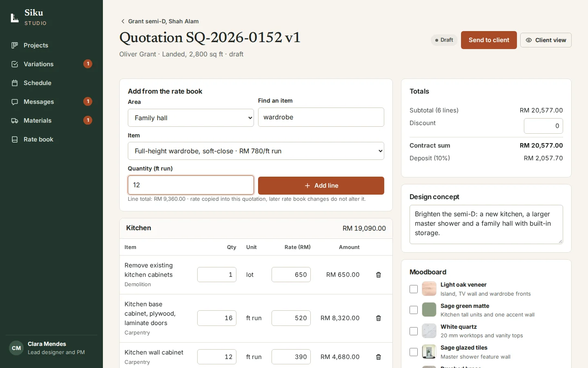Click the White quartz swatch

tap(429, 330)
